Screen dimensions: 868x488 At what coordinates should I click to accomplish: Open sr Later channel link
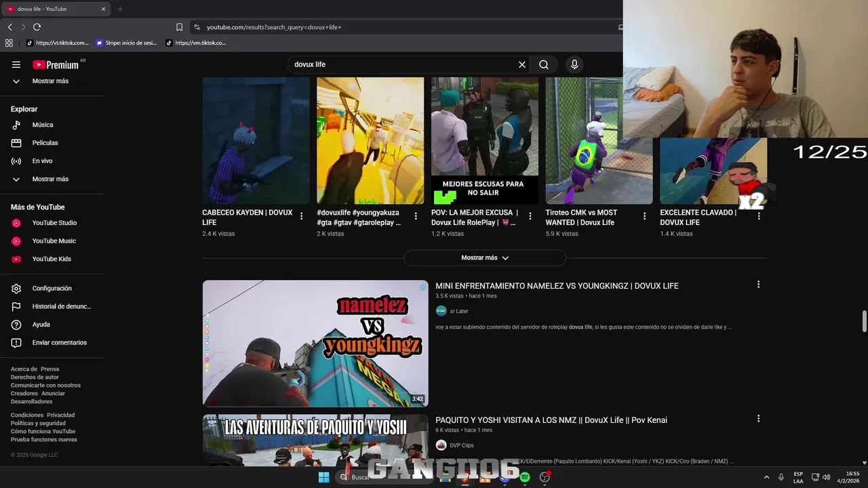coord(459,311)
